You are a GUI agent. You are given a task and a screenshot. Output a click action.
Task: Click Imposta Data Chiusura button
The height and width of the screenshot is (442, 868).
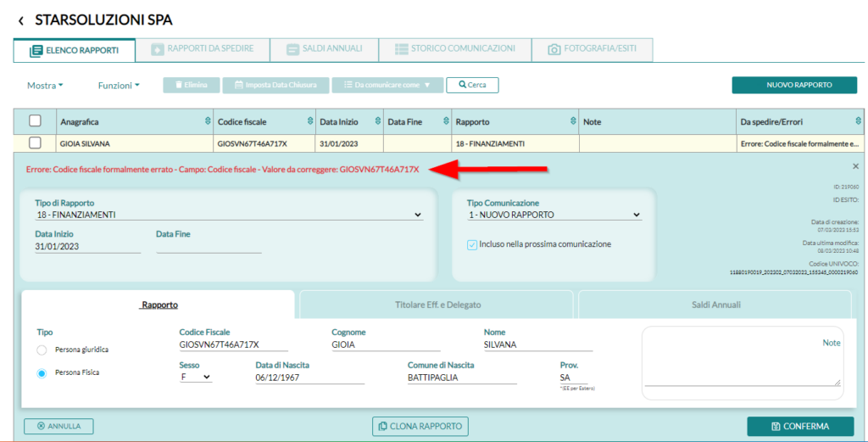pos(275,86)
